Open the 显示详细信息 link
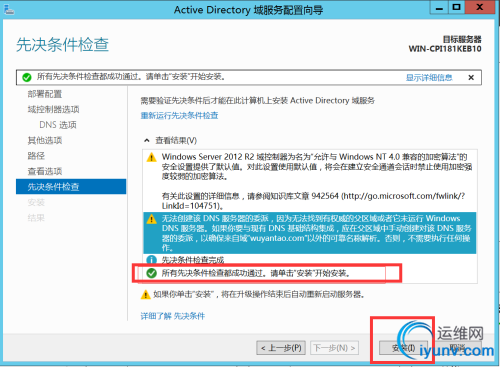Screen dimensions: 500x367 (x=429, y=78)
